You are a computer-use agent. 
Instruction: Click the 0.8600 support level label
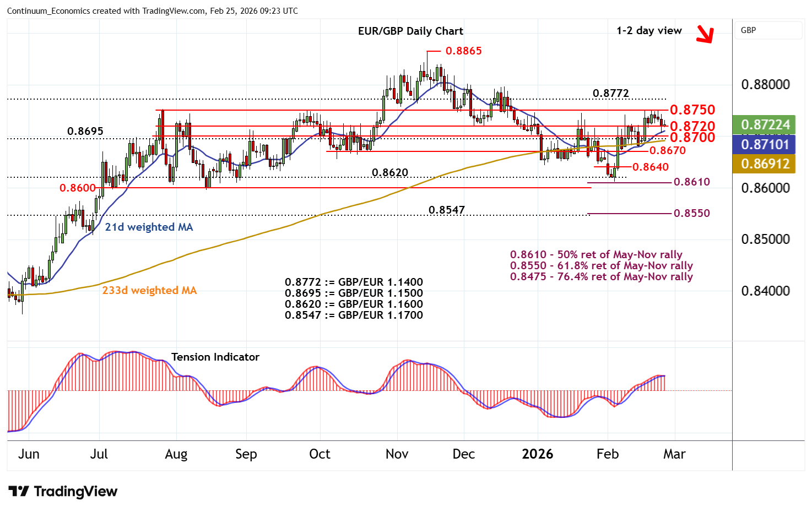click(78, 188)
